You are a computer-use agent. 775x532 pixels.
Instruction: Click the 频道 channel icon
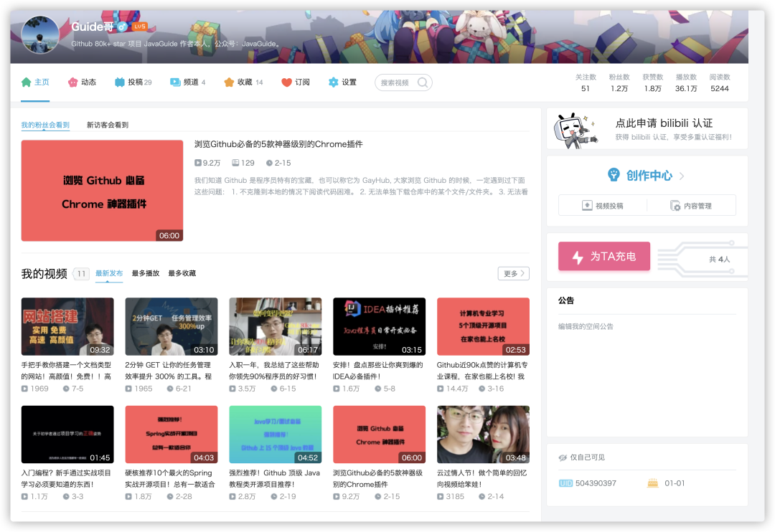pos(175,82)
